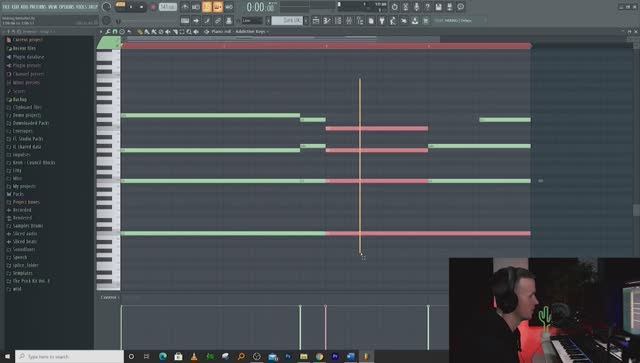Click the magnet snap icon in piano roll
The image size is (640, 363).
pyautogui.click(x=115, y=31)
